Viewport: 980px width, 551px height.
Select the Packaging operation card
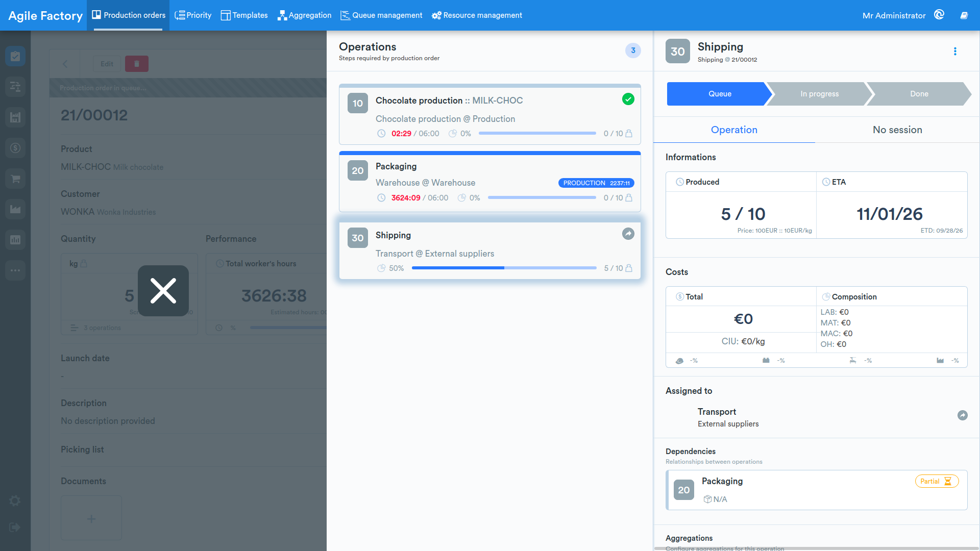pyautogui.click(x=490, y=182)
